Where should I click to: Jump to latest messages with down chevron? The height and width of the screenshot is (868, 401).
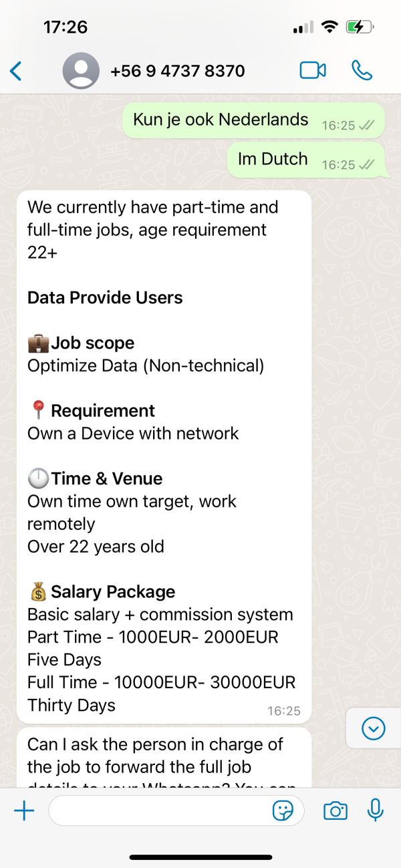pos(373,728)
